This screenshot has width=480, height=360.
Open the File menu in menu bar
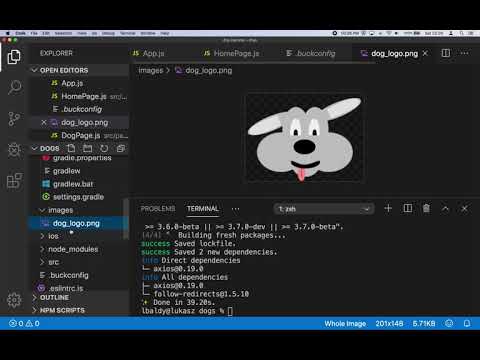pos(34,33)
